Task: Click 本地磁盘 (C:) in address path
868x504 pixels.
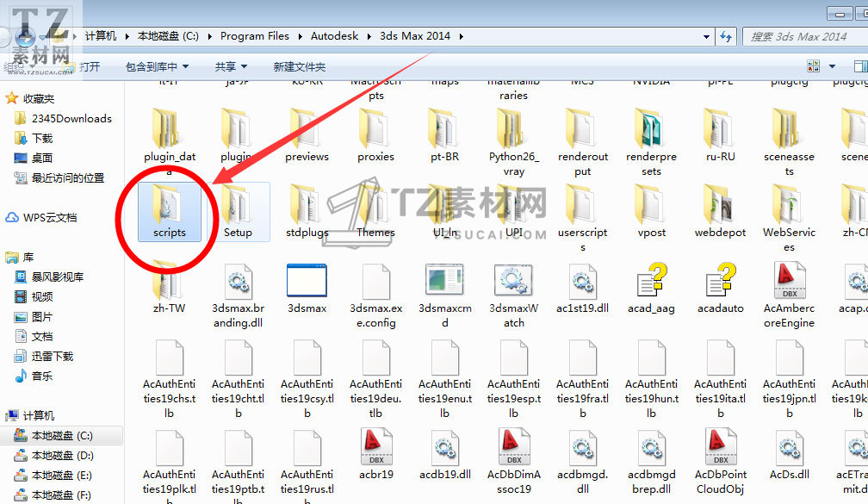Action: (168, 36)
